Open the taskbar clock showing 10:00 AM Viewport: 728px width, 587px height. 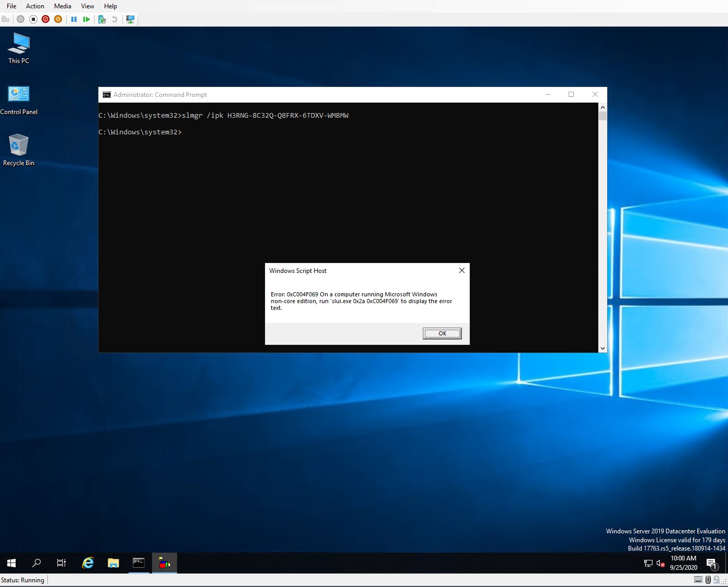point(683,563)
